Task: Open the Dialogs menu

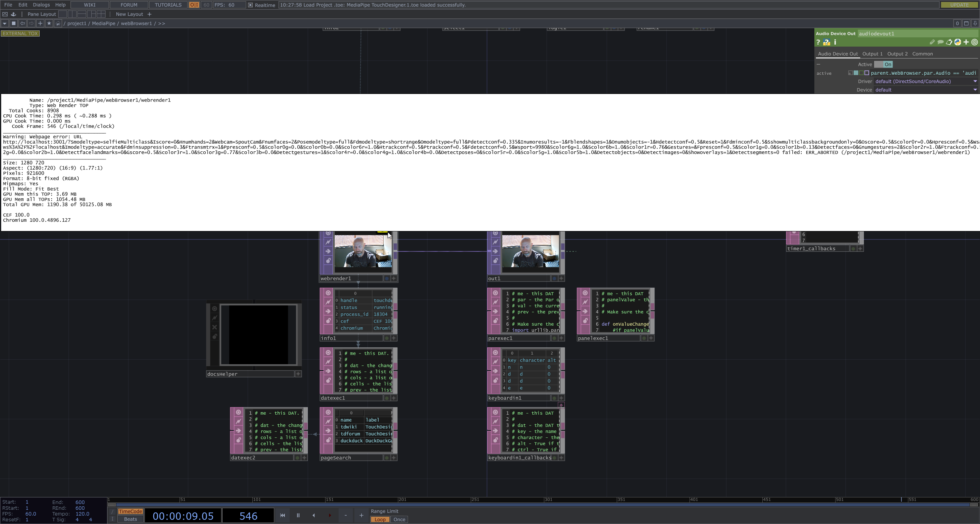Action: click(41, 5)
